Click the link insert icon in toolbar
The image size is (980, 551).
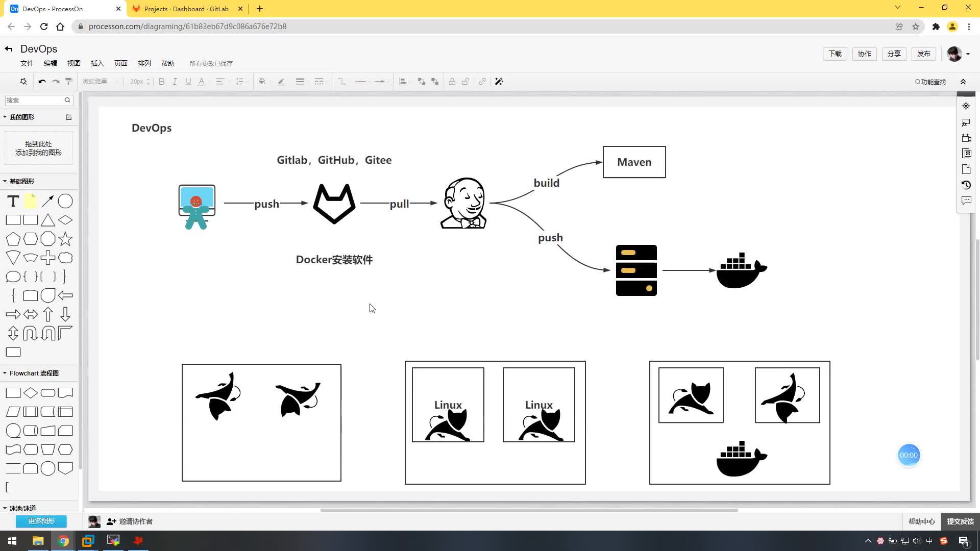coord(482,82)
